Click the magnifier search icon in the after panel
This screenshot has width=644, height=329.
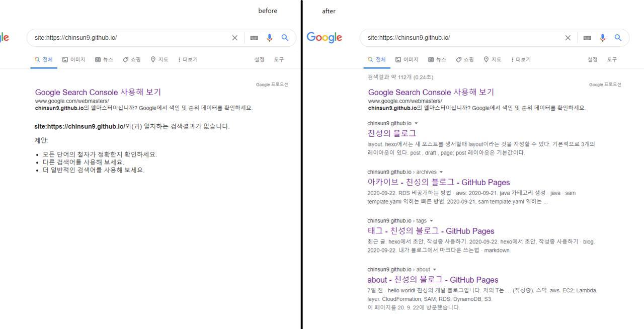tap(618, 38)
